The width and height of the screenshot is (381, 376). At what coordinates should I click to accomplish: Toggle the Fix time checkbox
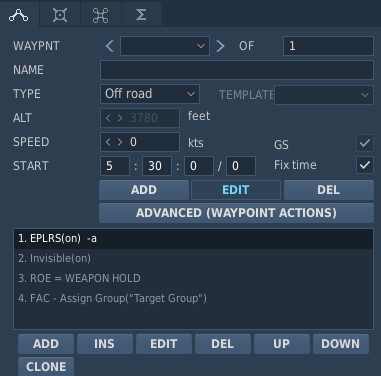click(x=365, y=165)
